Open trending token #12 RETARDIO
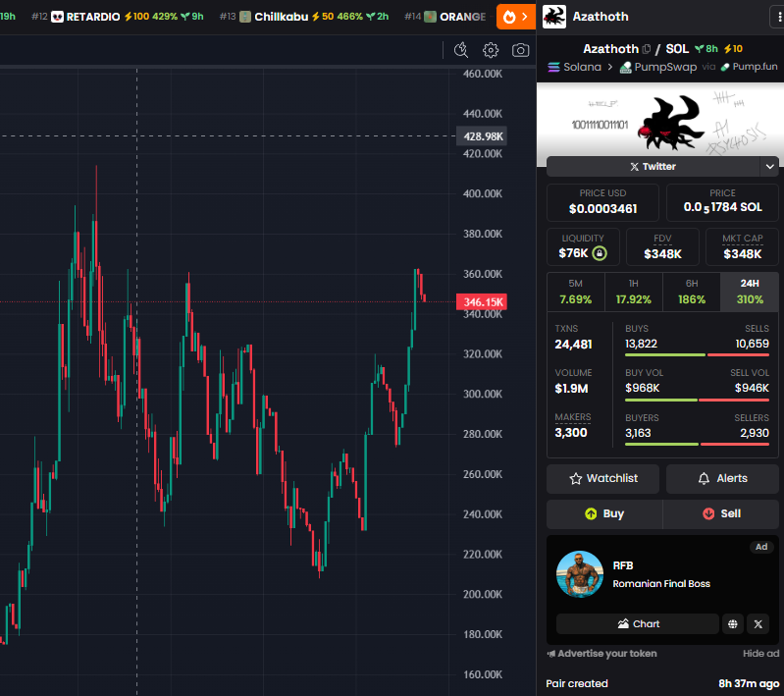784x696 pixels. coord(118,17)
